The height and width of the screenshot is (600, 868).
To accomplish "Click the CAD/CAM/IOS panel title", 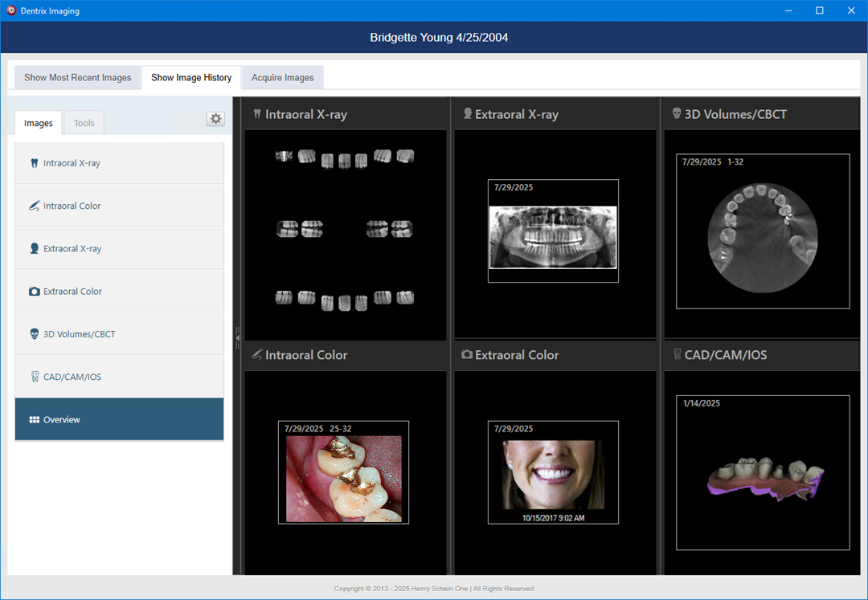I will [x=726, y=354].
